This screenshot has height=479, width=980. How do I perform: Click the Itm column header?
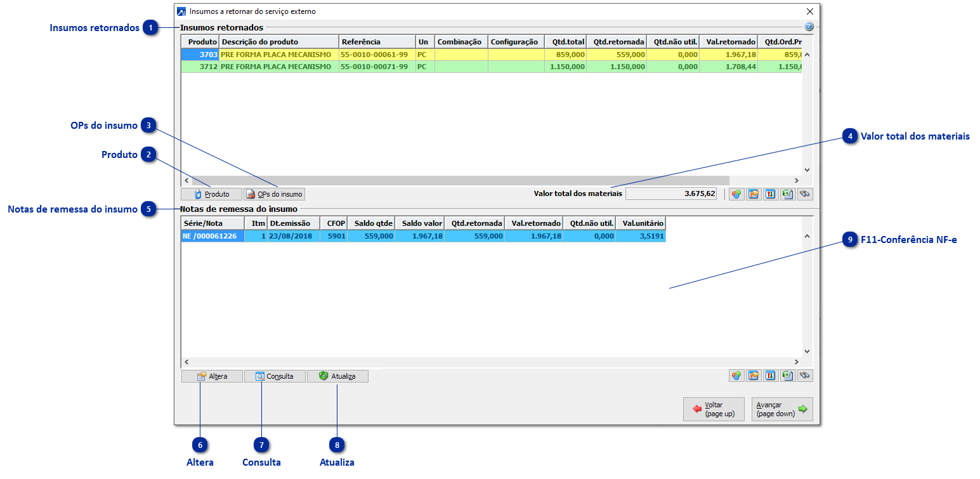256,223
